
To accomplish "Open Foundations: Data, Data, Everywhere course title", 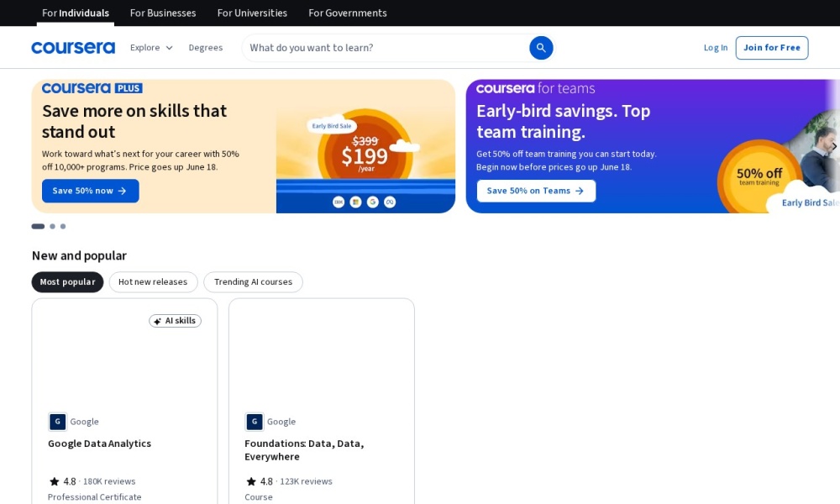I will [x=304, y=450].
